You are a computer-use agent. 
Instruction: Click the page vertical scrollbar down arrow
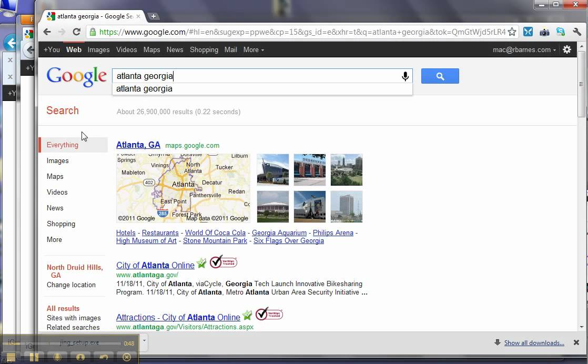point(582,327)
